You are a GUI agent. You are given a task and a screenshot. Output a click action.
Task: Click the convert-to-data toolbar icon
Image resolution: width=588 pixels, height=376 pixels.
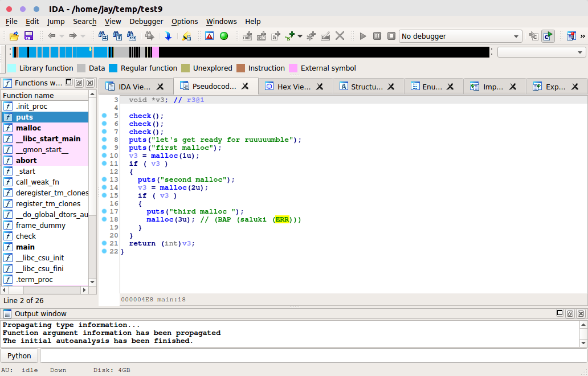(x=262, y=36)
